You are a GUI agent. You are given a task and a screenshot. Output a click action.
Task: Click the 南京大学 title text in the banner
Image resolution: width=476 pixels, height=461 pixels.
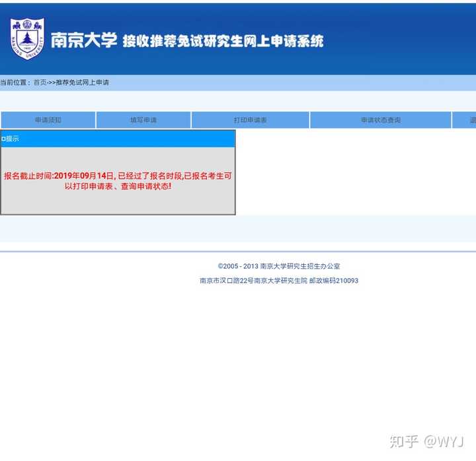coord(84,40)
